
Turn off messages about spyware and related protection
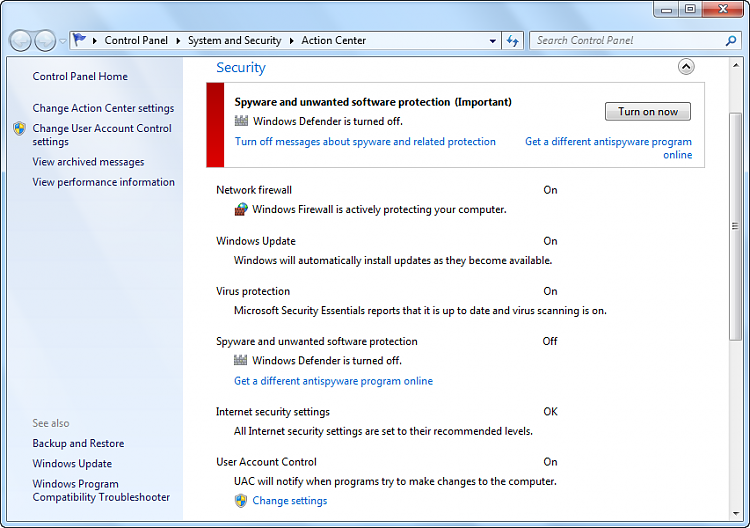click(x=365, y=142)
